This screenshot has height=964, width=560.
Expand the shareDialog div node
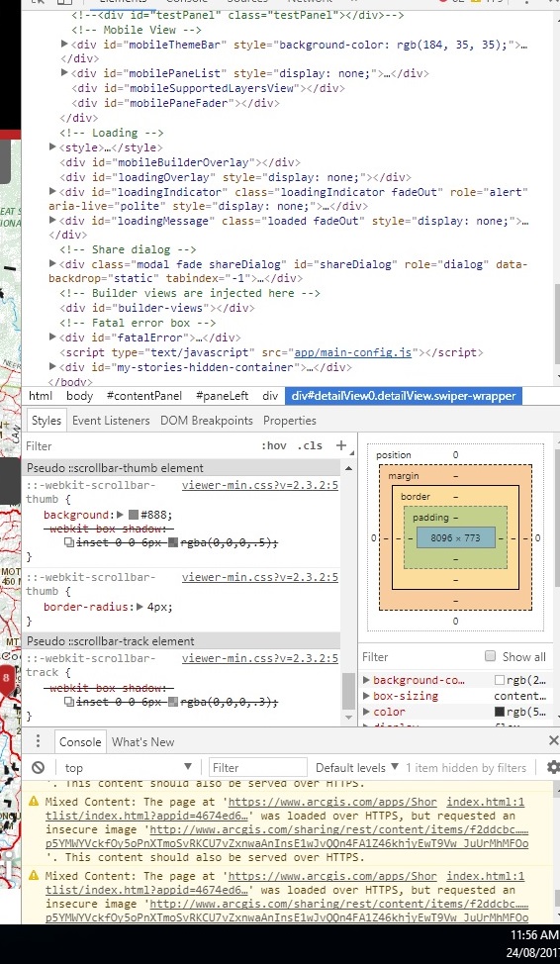pyautogui.click(x=52, y=263)
